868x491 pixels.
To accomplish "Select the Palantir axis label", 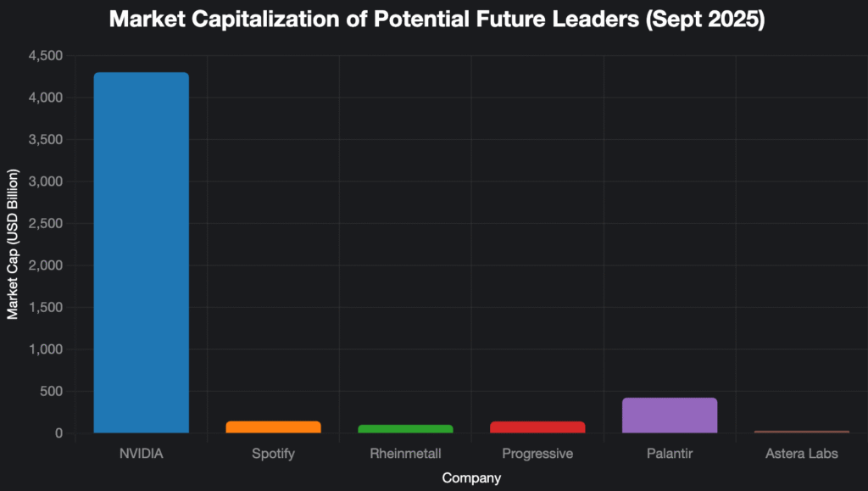I will (x=670, y=454).
